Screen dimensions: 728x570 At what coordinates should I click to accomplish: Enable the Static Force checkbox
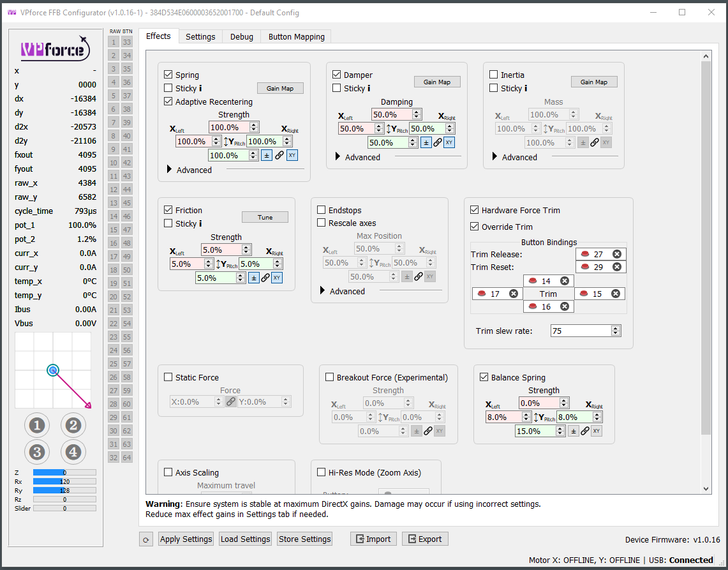(x=168, y=377)
